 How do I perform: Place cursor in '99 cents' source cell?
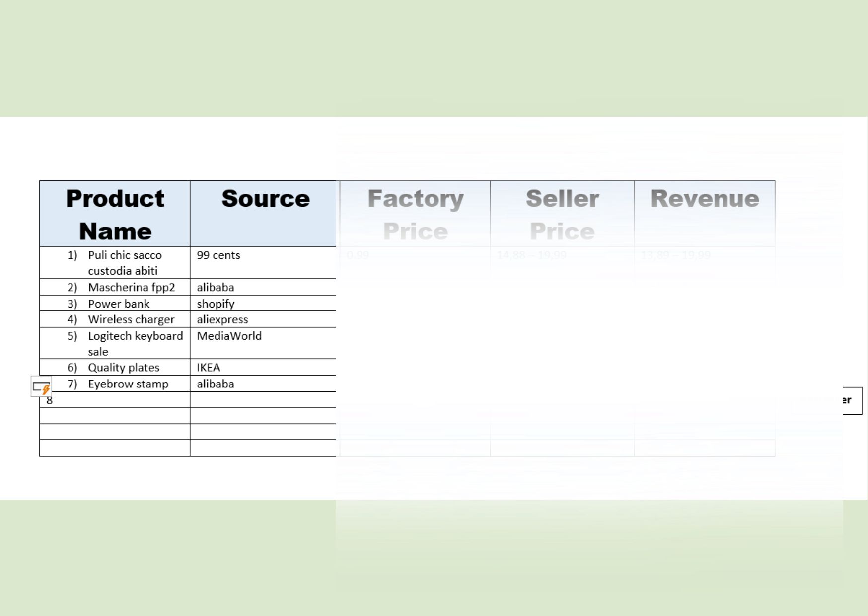click(x=218, y=255)
